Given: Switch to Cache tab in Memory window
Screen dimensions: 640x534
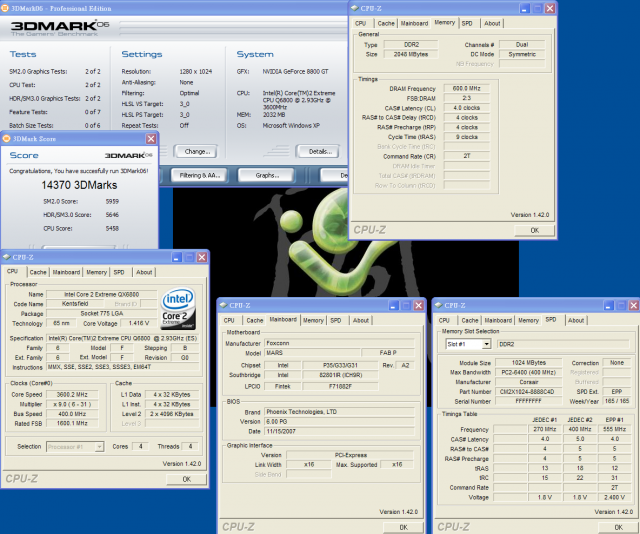Looking at the screenshot, I should pyautogui.click(x=386, y=23).
